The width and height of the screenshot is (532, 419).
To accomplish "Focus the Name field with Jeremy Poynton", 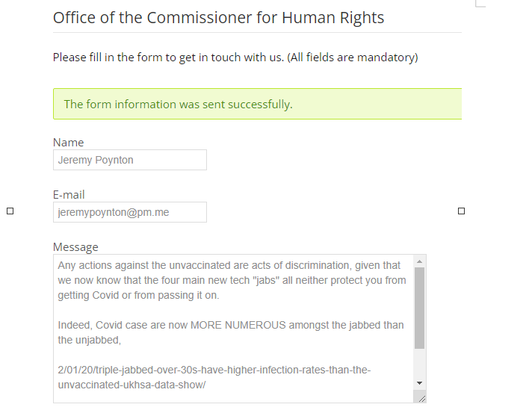I will click(x=129, y=160).
